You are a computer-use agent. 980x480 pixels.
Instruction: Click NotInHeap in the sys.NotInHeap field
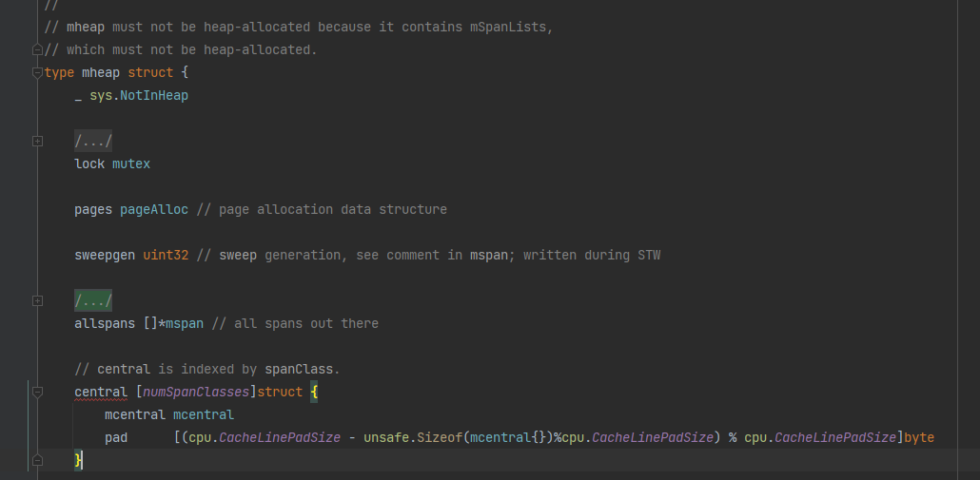154,95
